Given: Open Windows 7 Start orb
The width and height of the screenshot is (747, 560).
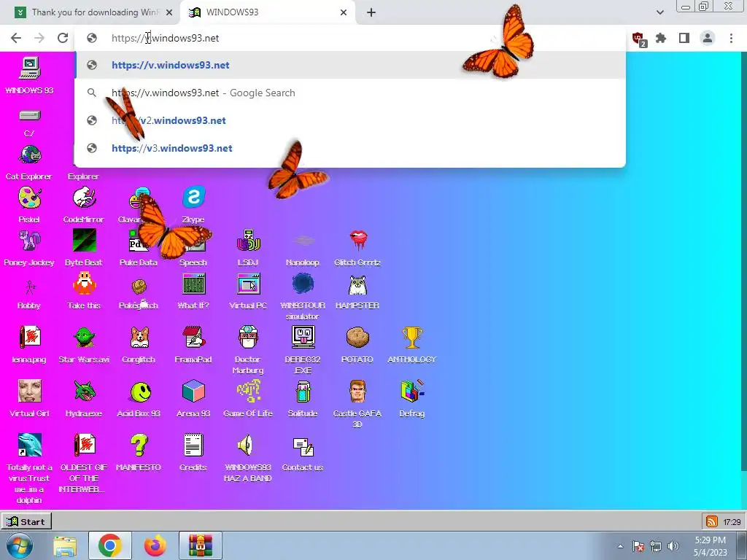Looking at the screenshot, I should 20,545.
